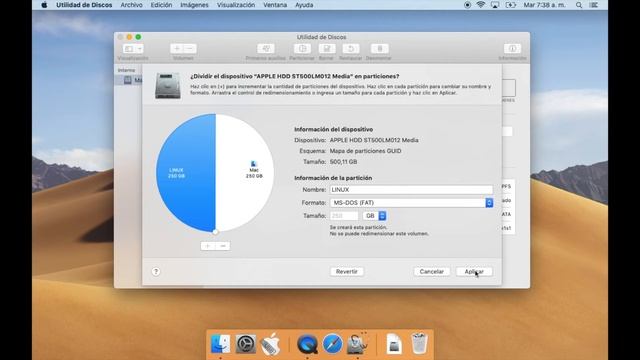Image resolution: width=640 pixels, height=360 pixels.
Task: Open Spotlight search magnifier icon
Action: [579, 5]
